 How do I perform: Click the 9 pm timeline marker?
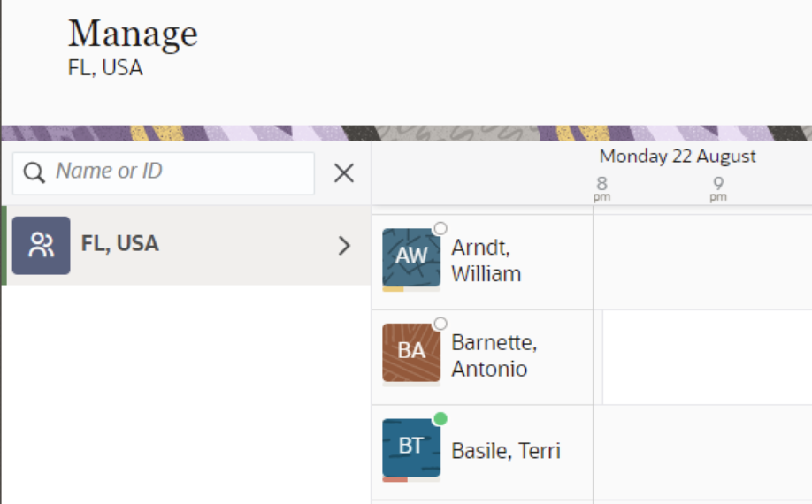[x=718, y=187]
